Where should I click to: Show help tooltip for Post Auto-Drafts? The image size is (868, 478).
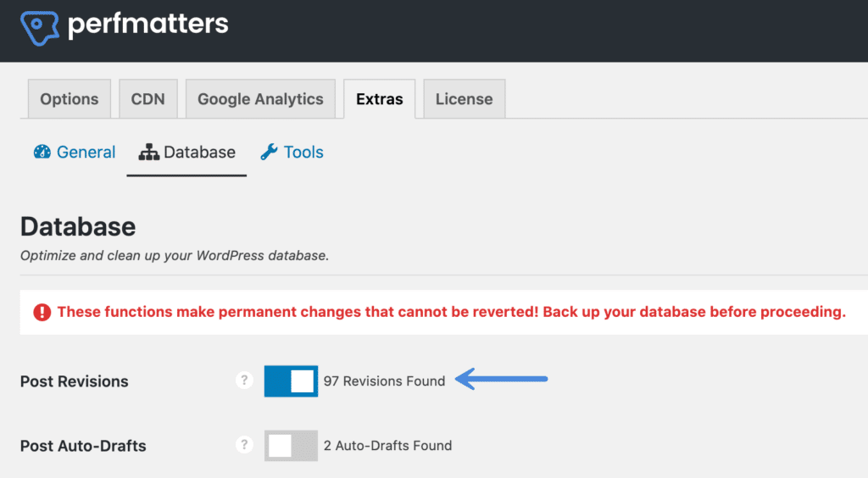[x=244, y=445]
